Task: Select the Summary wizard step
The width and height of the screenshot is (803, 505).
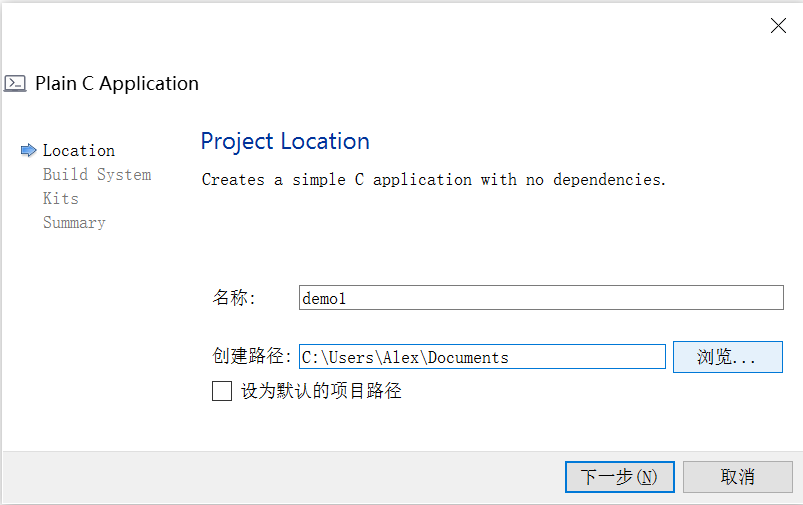Action: pyautogui.click(x=74, y=223)
